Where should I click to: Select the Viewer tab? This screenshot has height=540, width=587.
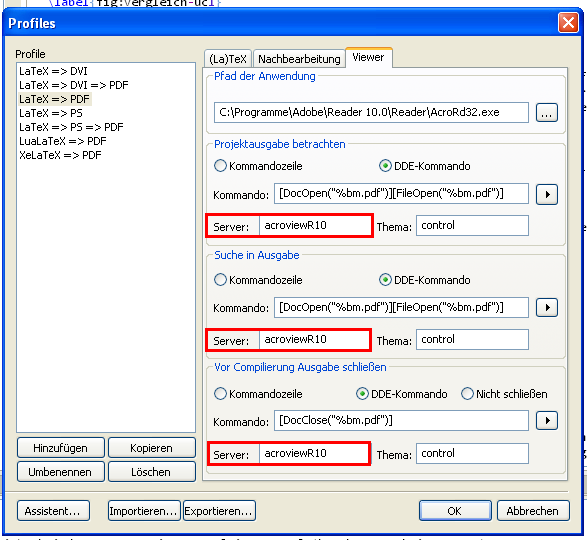click(369, 57)
